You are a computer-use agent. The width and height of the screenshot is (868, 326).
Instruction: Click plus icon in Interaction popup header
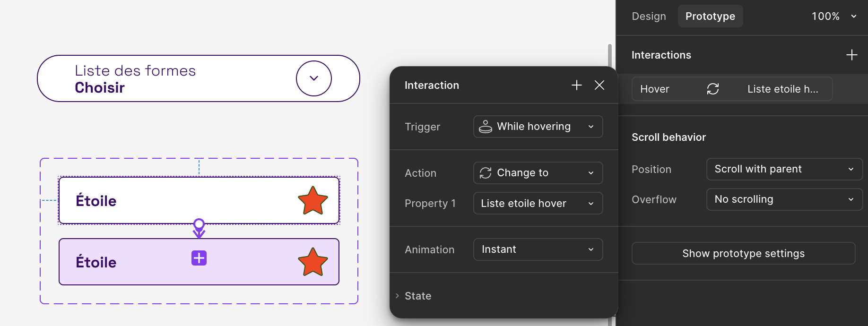pyautogui.click(x=576, y=85)
